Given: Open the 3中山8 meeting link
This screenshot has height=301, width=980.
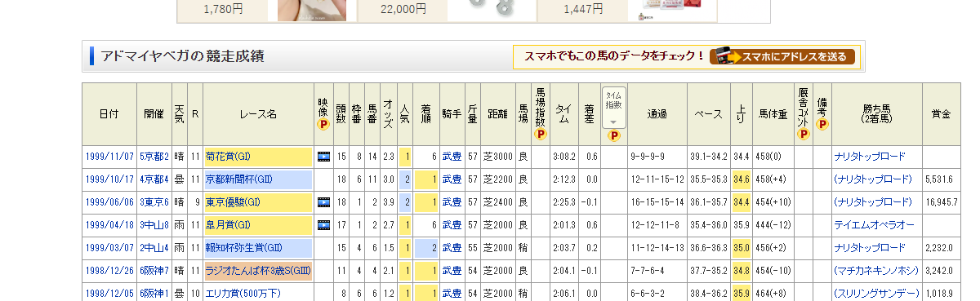Looking at the screenshot, I should tap(154, 224).
